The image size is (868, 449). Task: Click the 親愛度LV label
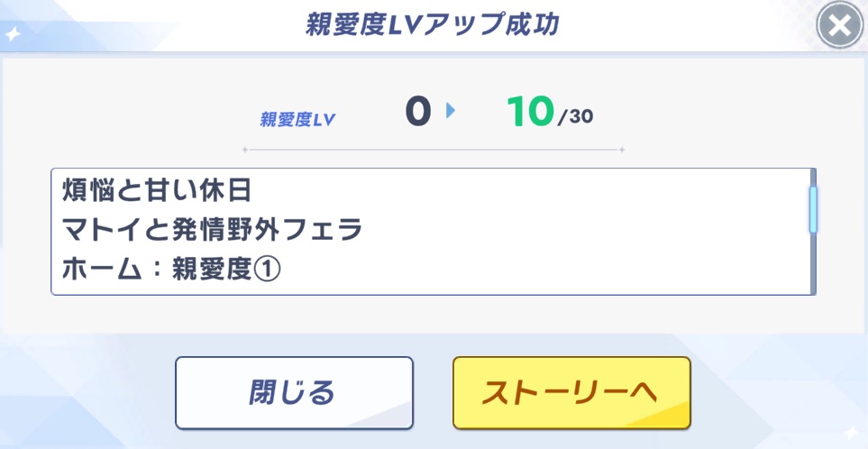point(297,119)
